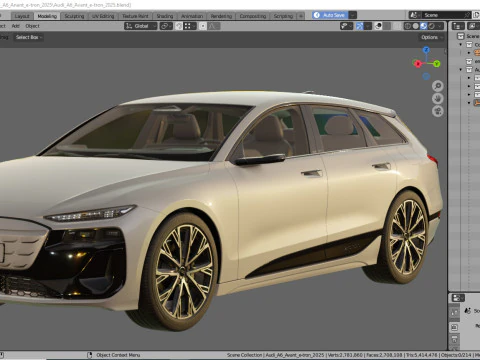Expand the orange object row in Outliner
Viewport: 480px width, 360px height.
[x=469, y=53]
